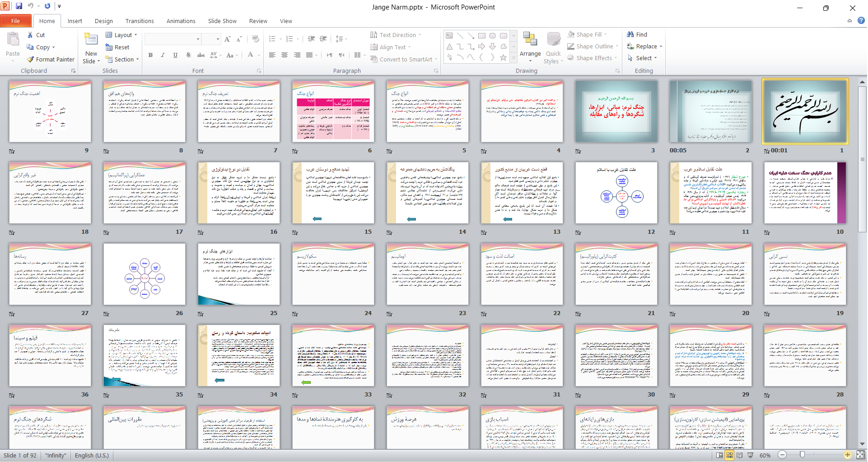Switch to Slide Sorter view button
This screenshot has width=868, height=462.
(729, 455)
